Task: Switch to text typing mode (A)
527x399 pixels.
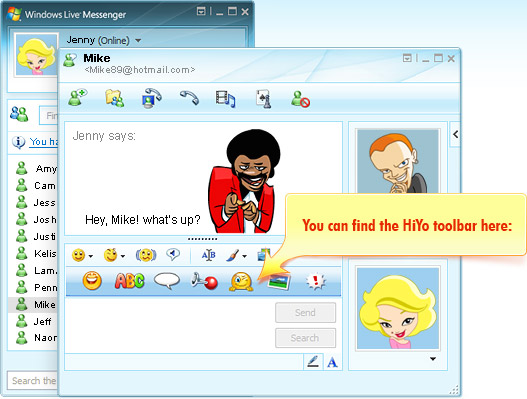Action: (332, 362)
